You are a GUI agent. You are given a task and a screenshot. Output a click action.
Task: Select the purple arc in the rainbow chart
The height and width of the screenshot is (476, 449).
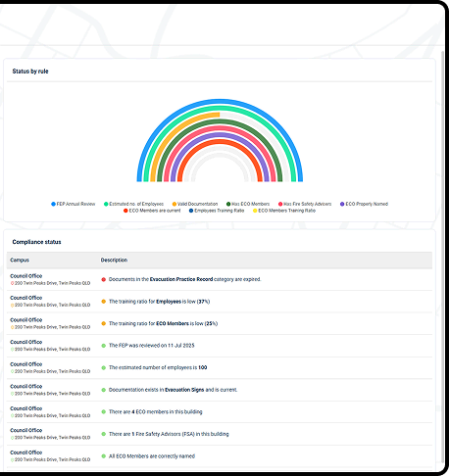[220, 135]
